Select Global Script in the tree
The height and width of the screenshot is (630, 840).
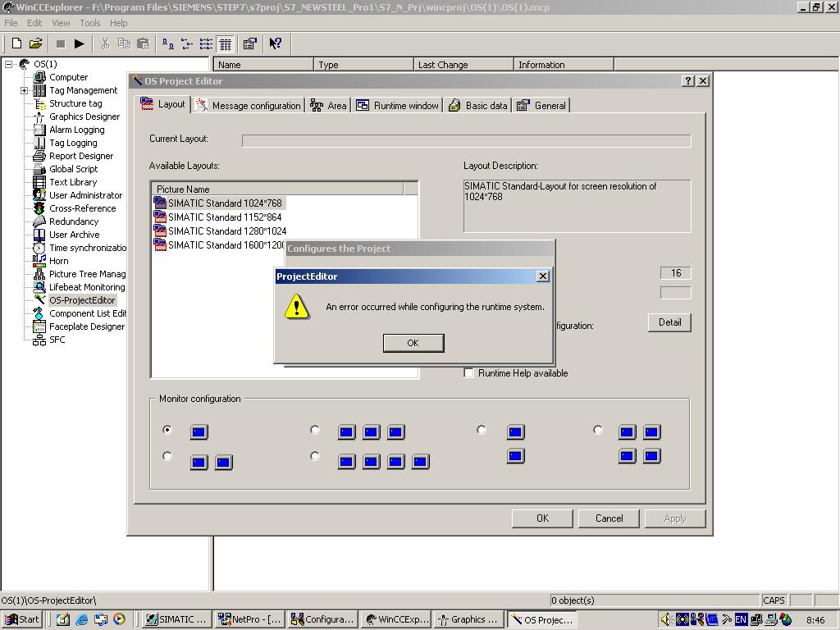[73, 169]
